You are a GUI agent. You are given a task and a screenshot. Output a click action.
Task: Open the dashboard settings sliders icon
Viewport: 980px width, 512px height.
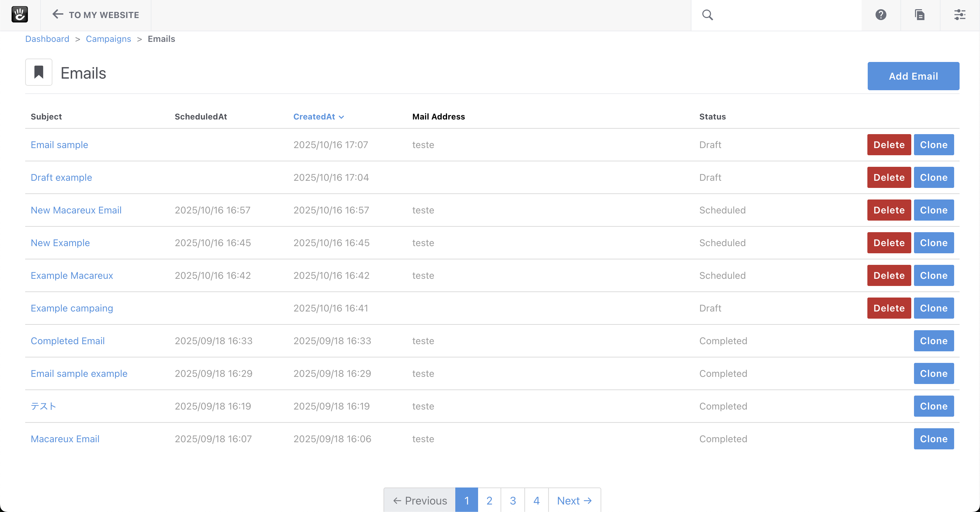coord(960,15)
